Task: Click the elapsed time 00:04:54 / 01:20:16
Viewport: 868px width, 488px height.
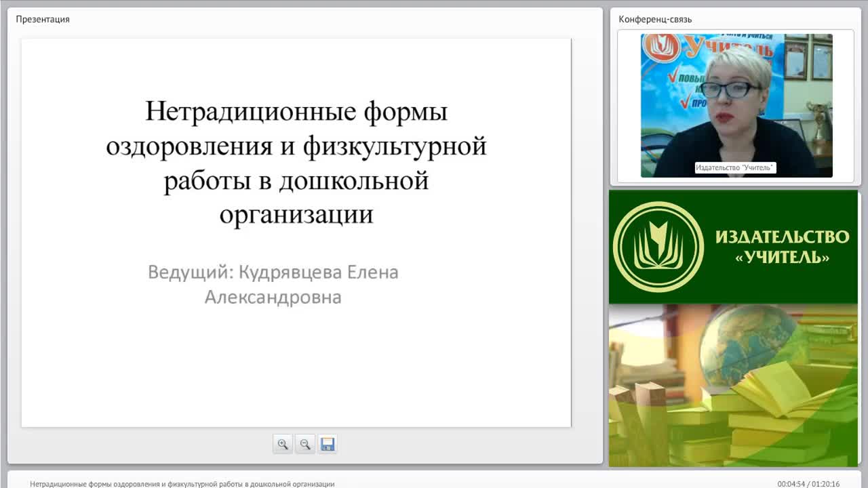Action: point(808,484)
